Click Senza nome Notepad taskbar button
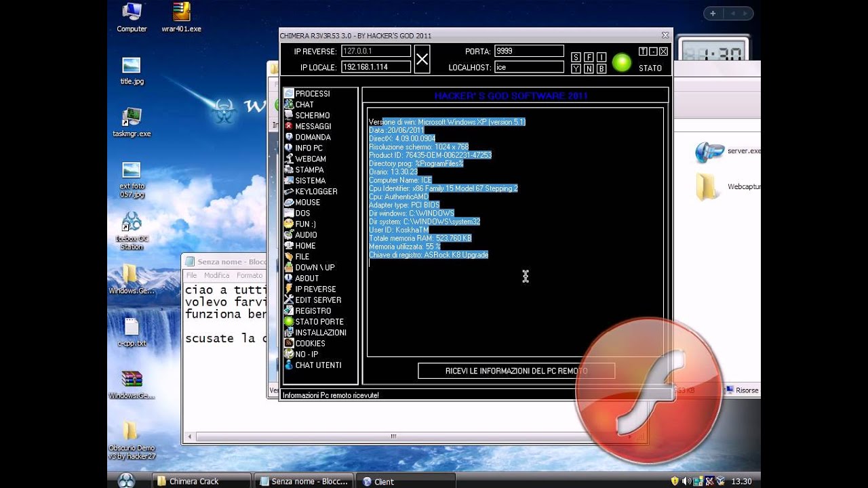This screenshot has width=868, height=488. click(x=304, y=481)
